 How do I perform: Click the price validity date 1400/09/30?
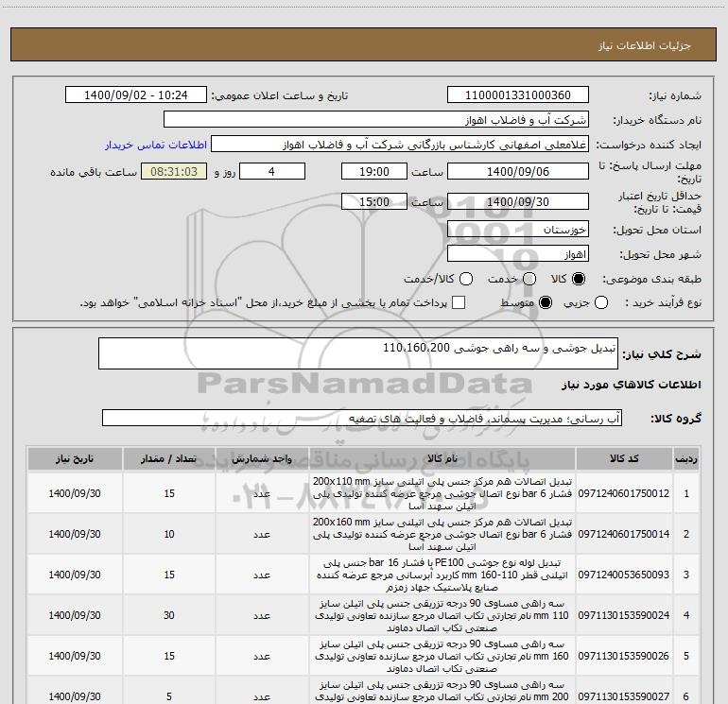[518, 201]
